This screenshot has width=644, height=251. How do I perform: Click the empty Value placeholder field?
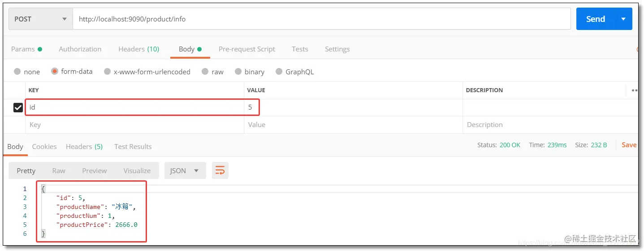353,125
